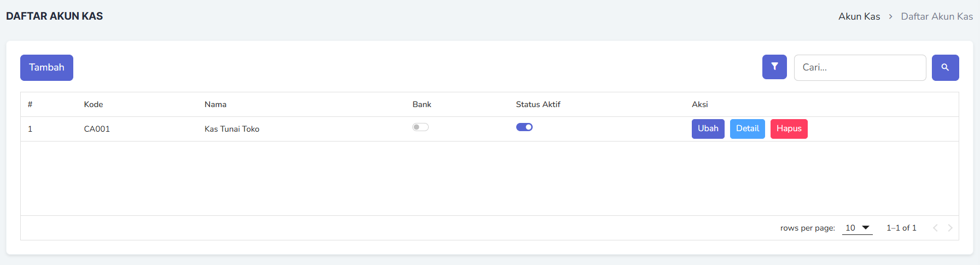The image size is (980, 265).
Task: Select the Status Aktif column header
Action: pos(538,104)
